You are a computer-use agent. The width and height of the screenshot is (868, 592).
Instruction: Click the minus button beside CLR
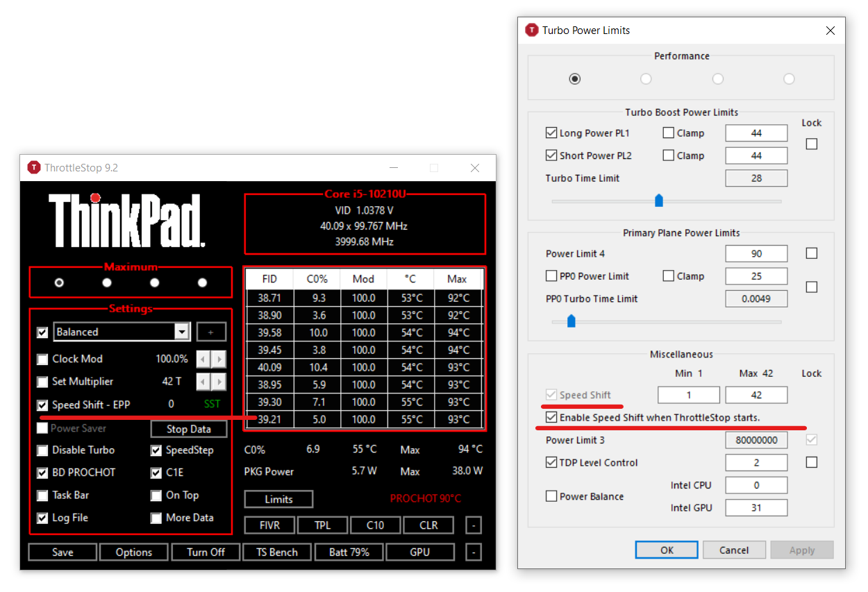click(x=473, y=525)
